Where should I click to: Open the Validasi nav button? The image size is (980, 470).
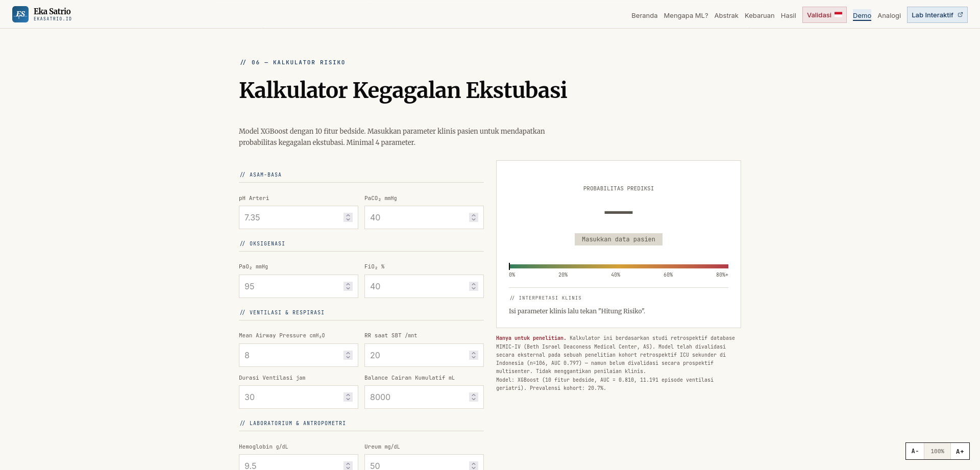coord(824,15)
